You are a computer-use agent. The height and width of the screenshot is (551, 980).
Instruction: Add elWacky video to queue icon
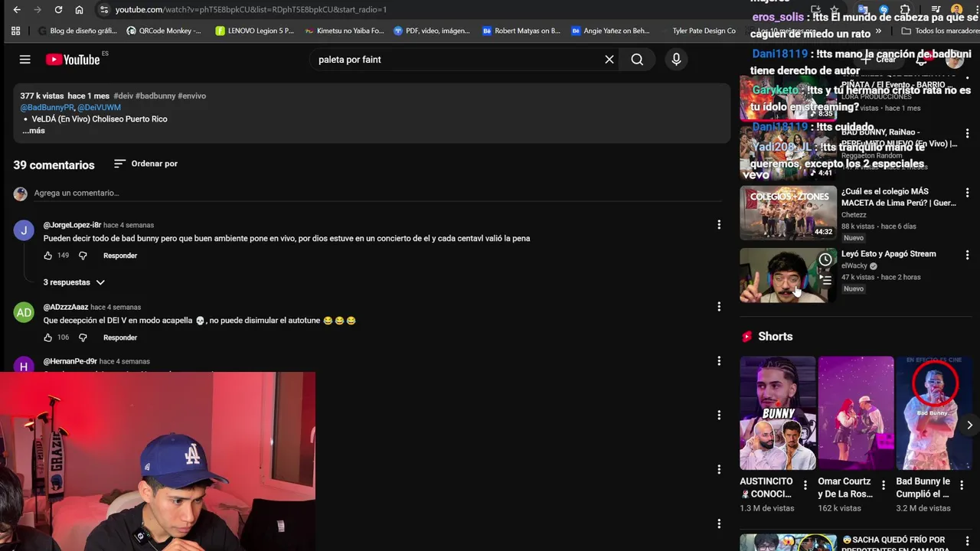tap(825, 280)
